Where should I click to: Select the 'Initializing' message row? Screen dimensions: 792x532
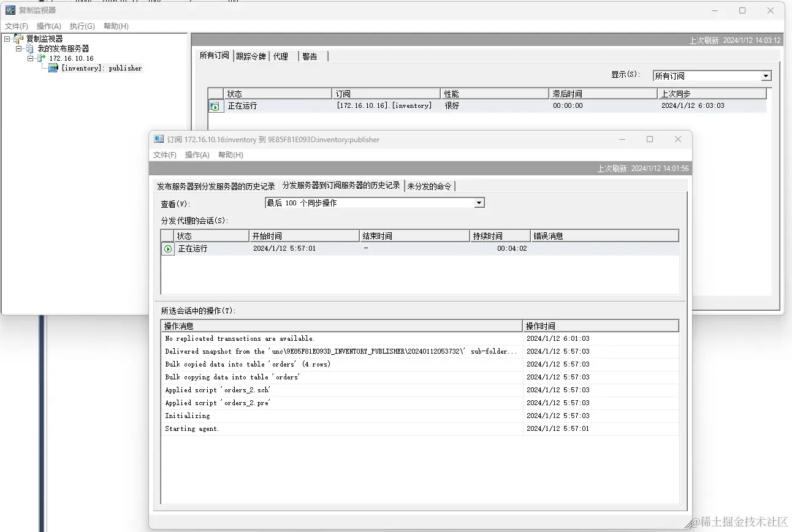420,416
